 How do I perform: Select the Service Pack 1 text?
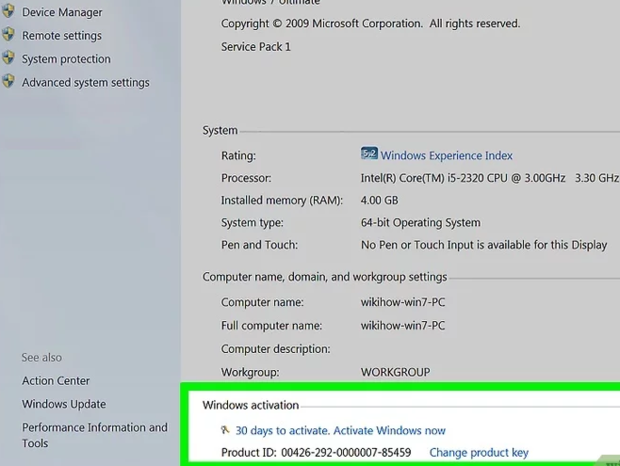(256, 47)
